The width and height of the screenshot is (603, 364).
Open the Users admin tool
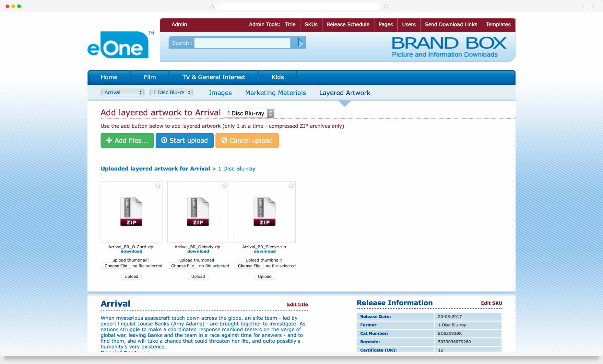408,24
